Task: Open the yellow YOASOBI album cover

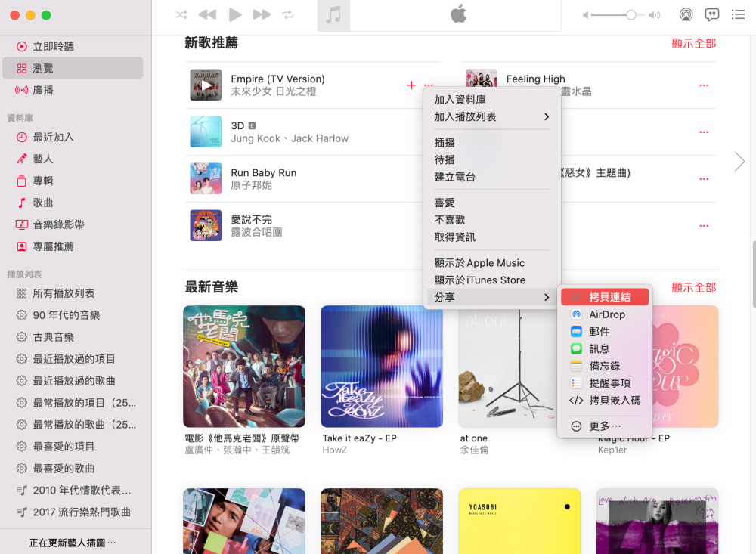Action: 519,522
